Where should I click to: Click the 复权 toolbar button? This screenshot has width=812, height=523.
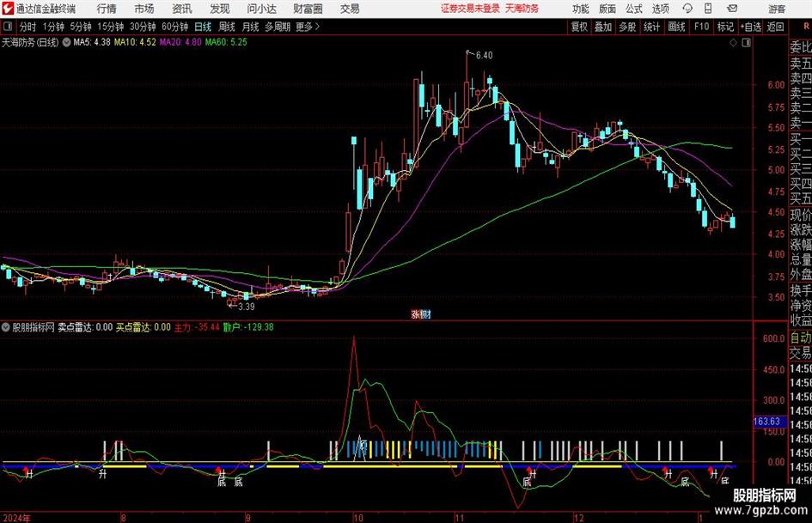click(579, 27)
